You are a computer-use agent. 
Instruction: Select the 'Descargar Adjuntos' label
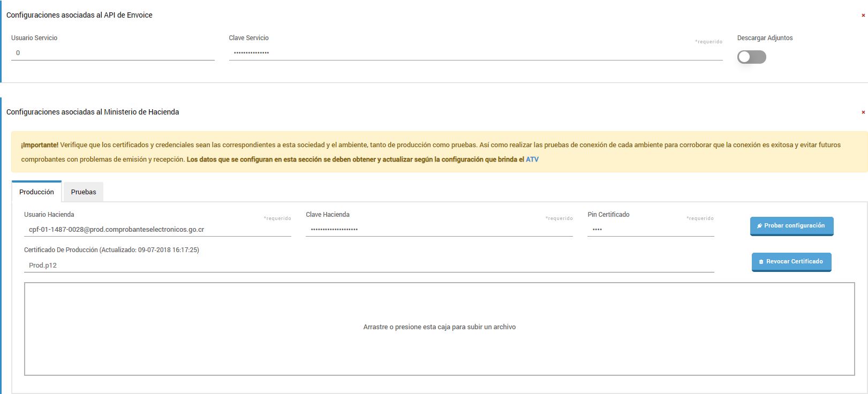(x=765, y=38)
